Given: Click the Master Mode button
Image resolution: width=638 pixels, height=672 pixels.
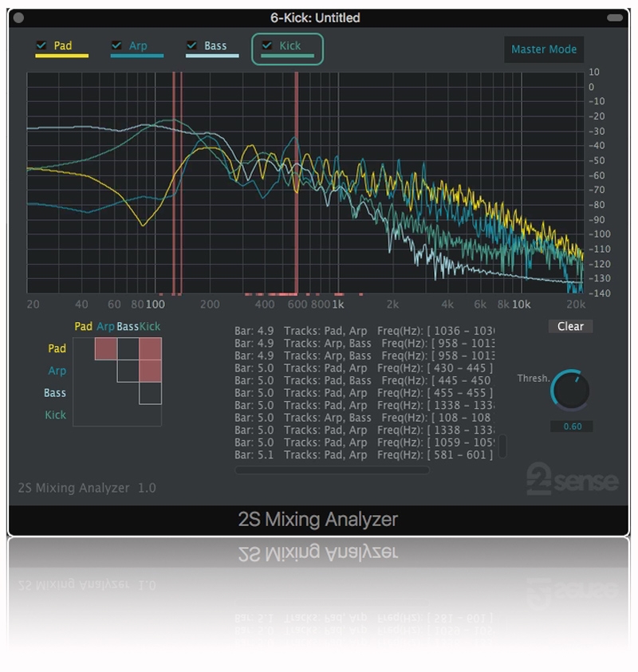Looking at the screenshot, I should (x=543, y=49).
